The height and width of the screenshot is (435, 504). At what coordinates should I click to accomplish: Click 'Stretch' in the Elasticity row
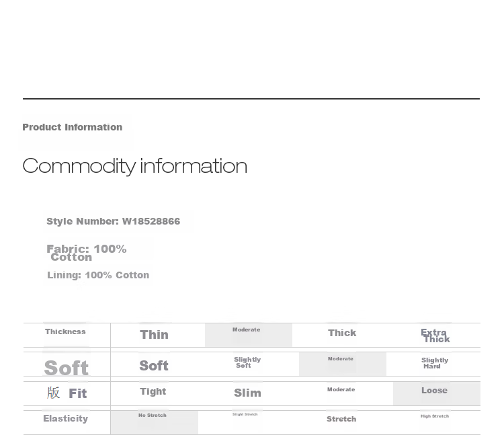click(x=341, y=420)
